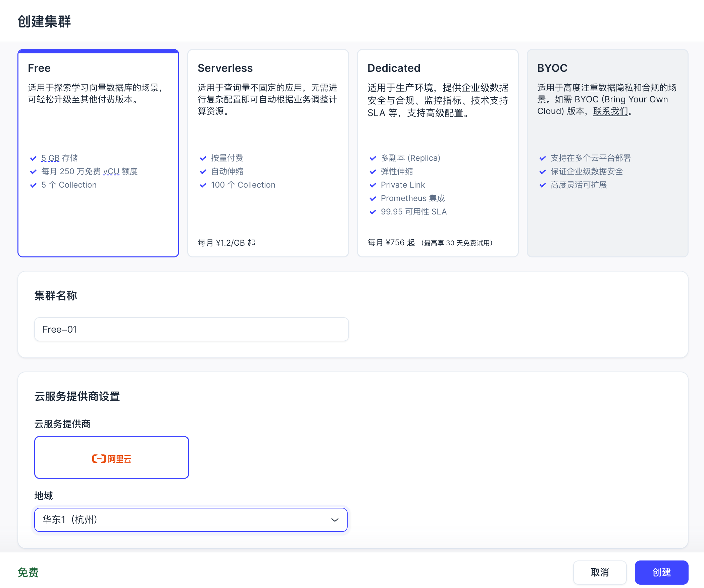Click checkmark icon beside 5 个 Collection
The width and height of the screenshot is (704, 588).
[x=33, y=185]
